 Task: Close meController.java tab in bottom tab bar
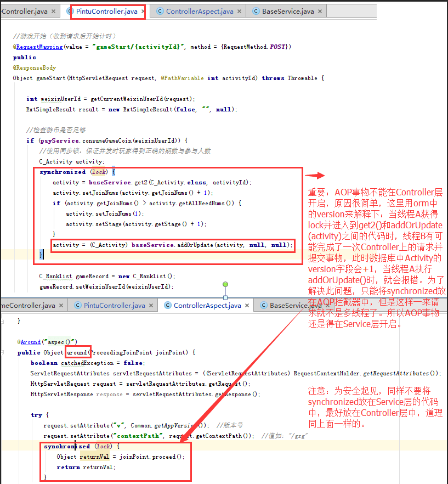[61, 306]
